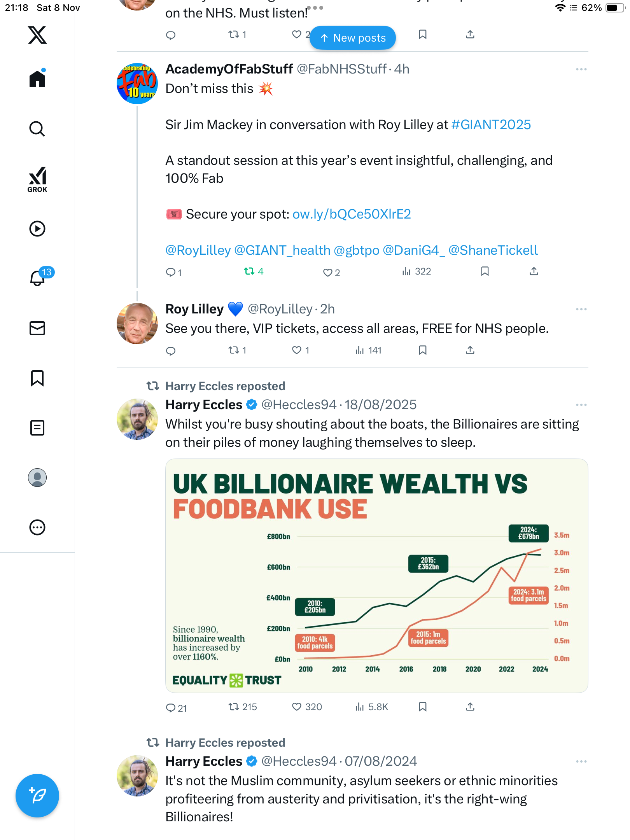This screenshot has width=630, height=840.
Task: Tap the New posts button
Action: pyautogui.click(x=353, y=38)
